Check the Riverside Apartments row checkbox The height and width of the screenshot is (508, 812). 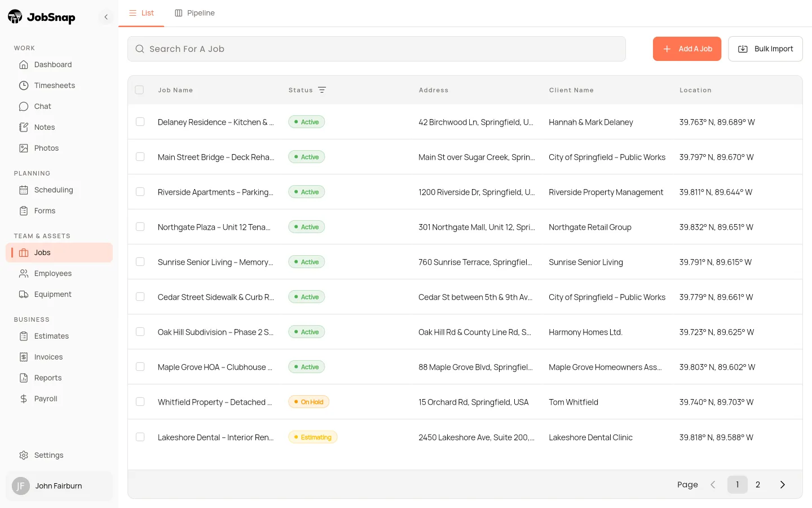[140, 192]
